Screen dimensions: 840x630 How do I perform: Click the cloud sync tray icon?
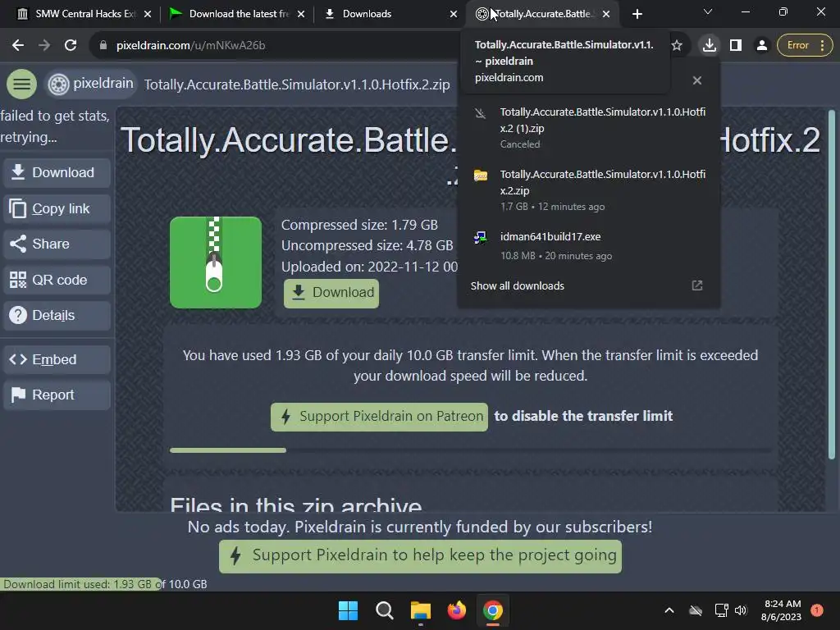pyautogui.click(x=696, y=610)
